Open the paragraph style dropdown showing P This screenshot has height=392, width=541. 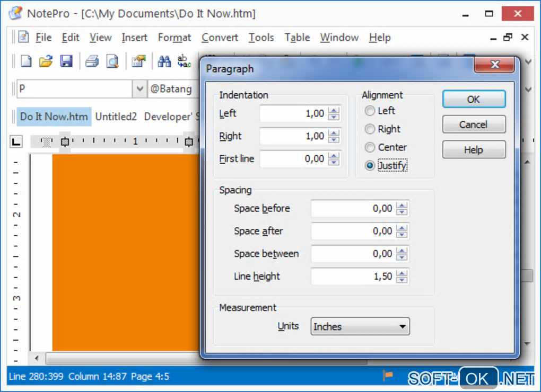pyautogui.click(x=139, y=88)
